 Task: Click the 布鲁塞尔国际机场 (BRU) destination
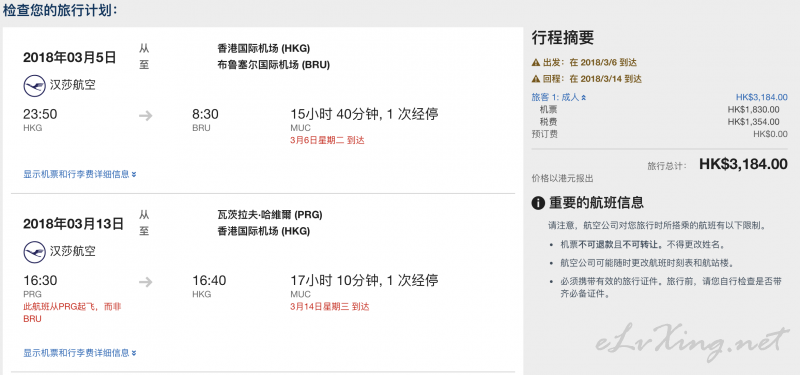(x=273, y=65)
